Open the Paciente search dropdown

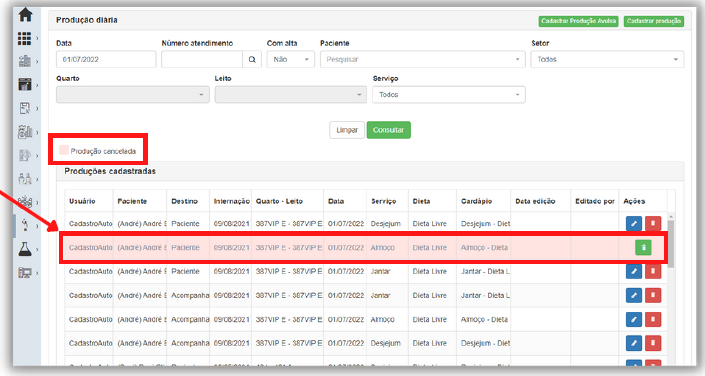coord(423,59)
